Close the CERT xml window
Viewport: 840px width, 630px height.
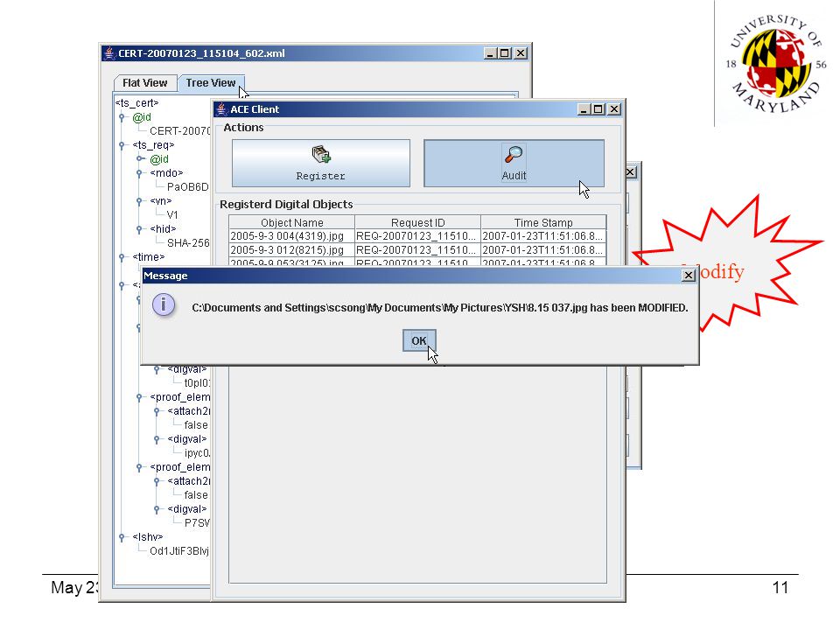(520, 53)
